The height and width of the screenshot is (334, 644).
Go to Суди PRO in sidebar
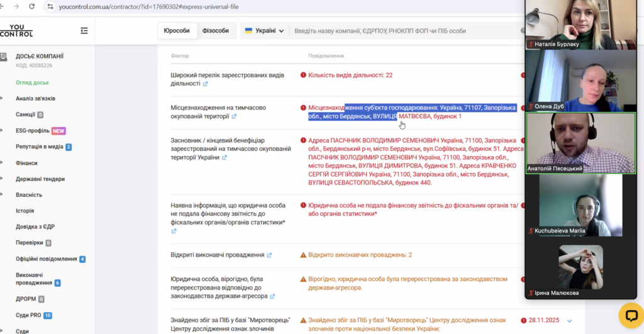[29, 315]
